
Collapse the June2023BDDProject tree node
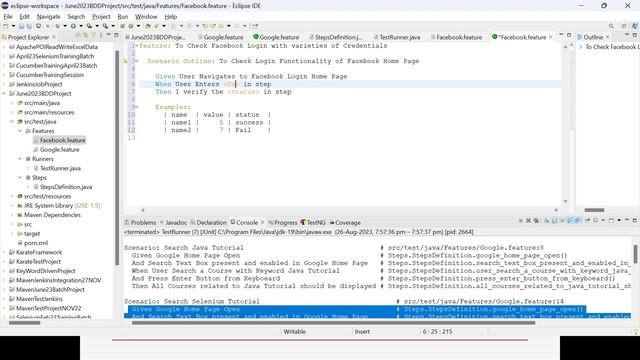pos(4,93)
